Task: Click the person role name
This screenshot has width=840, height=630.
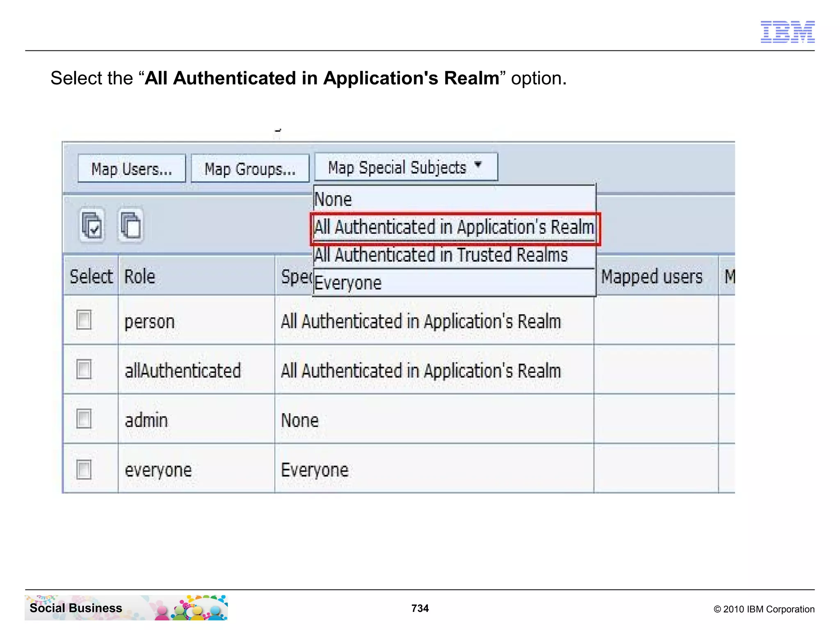Action: click(x=150, y=321)
